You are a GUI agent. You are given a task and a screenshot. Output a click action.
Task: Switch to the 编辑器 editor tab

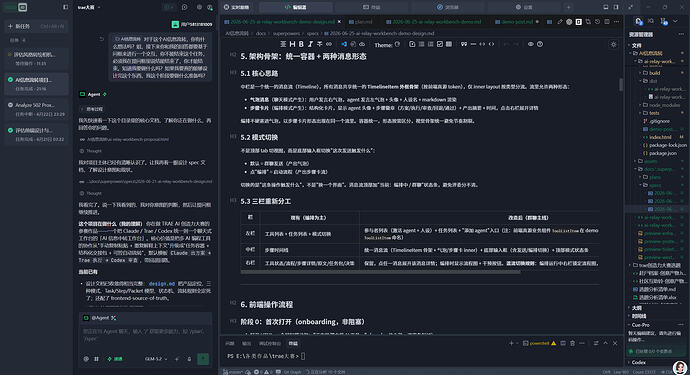(x=296, y=7)
